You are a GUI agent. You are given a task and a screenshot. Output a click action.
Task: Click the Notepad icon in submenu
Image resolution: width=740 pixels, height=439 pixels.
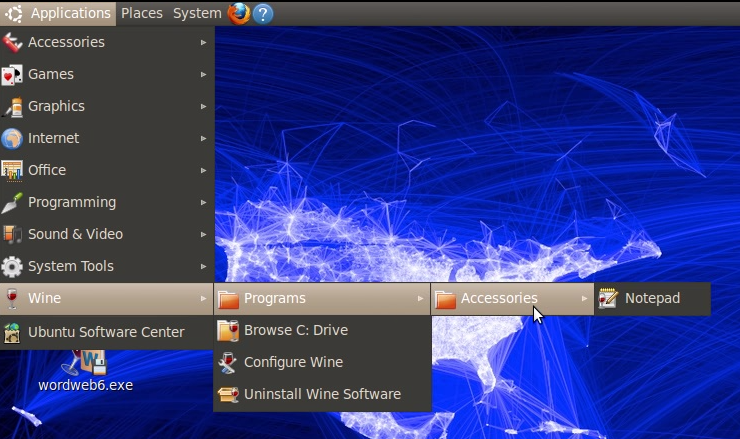pyautogui.click(x=608, y=298)
